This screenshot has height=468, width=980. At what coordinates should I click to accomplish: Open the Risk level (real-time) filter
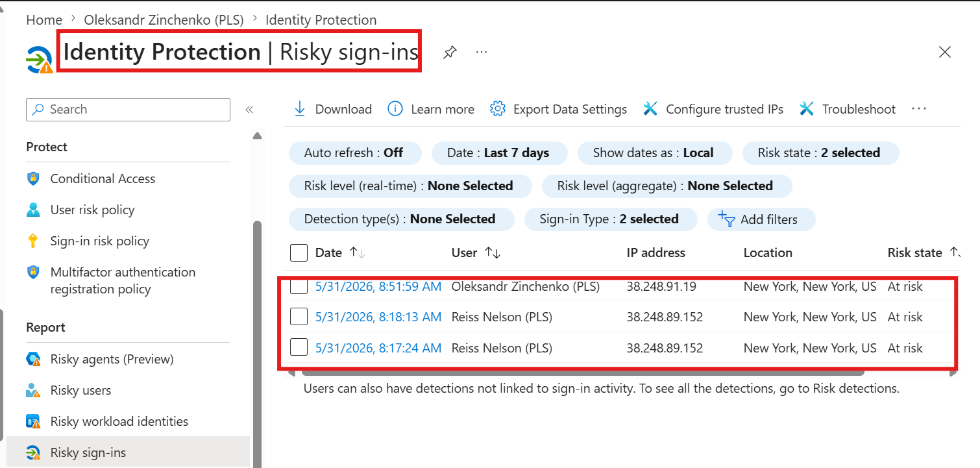tap(409, 186)
